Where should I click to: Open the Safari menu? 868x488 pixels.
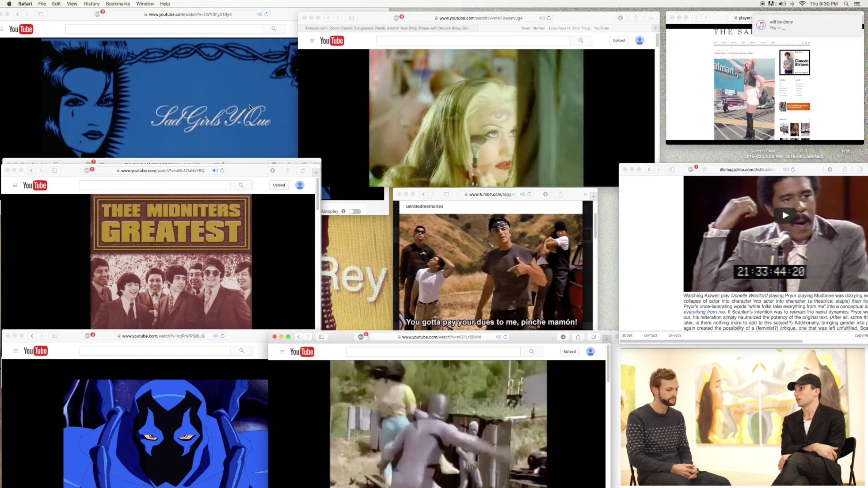point(25,4)
